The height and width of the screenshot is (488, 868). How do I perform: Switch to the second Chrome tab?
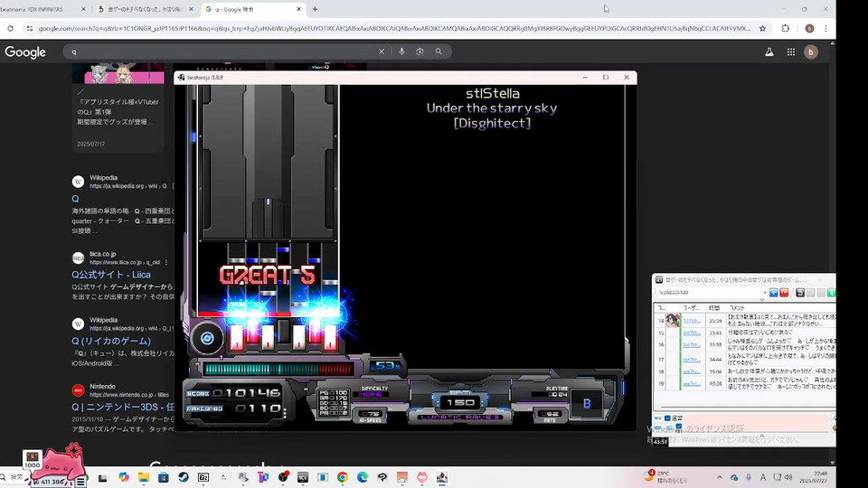pyautogui.click(x=146, y=9)
